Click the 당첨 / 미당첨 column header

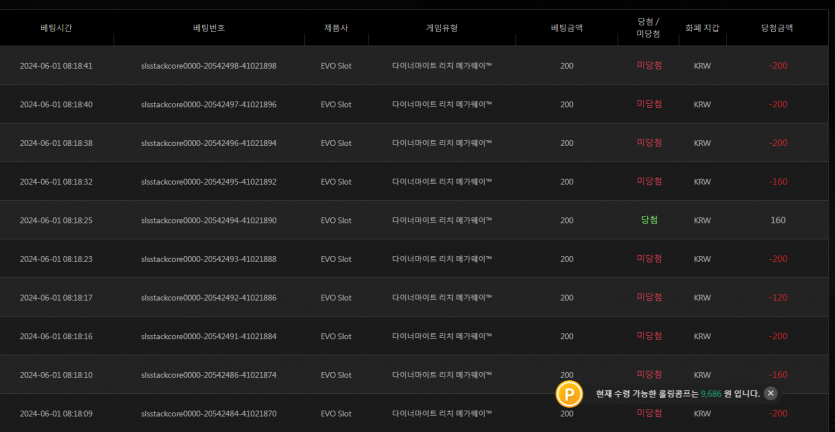[649, 28]
